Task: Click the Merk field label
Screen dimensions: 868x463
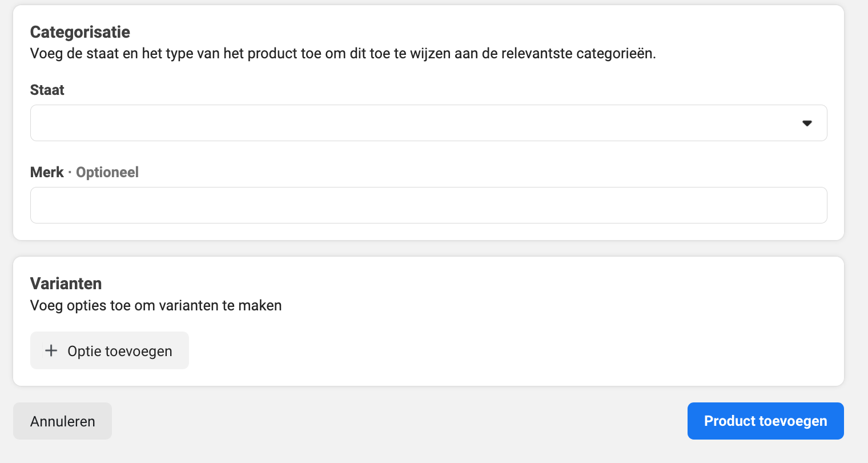Action: pos(47,172)
